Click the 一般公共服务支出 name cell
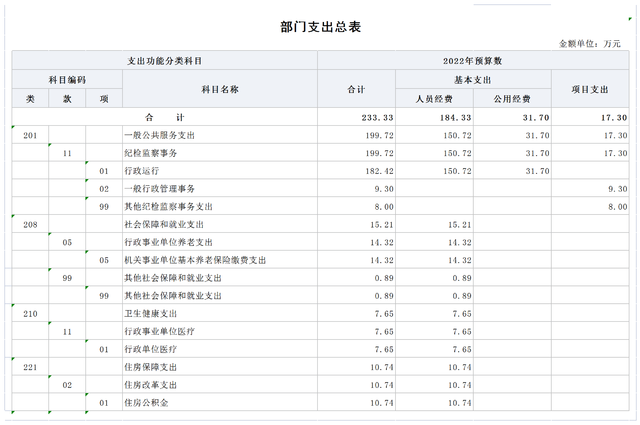 (x=158, y=135)
